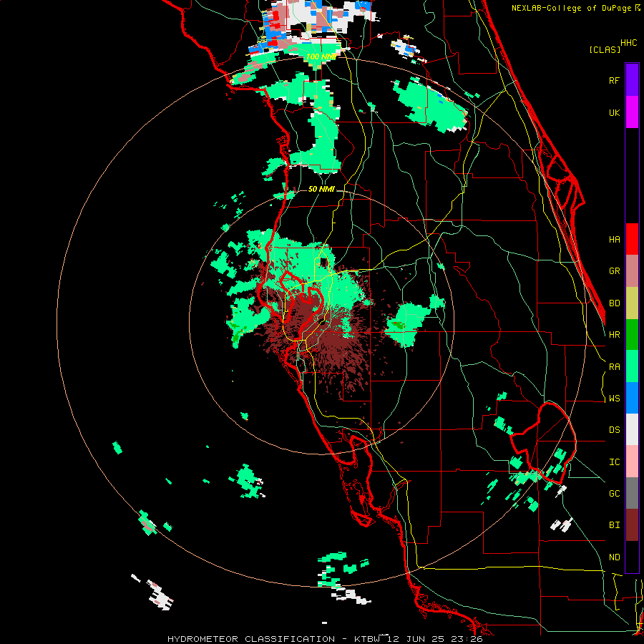This screenshot has width=644, height=644.
Task: Click the NEXLAB-College of DuPage title
Action: 573,8
